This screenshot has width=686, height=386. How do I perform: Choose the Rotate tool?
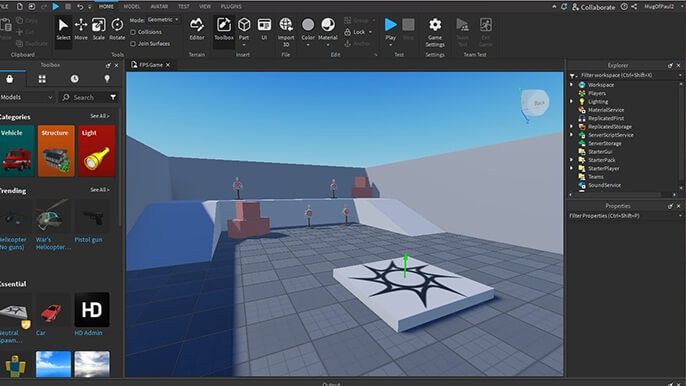(117, 29)
